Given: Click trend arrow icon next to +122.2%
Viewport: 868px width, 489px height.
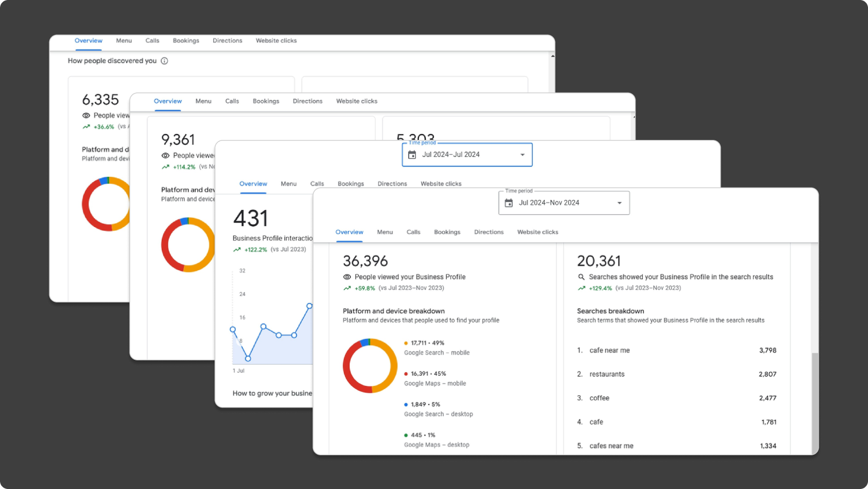Looking at the screenshot, I should pos(237,250).
